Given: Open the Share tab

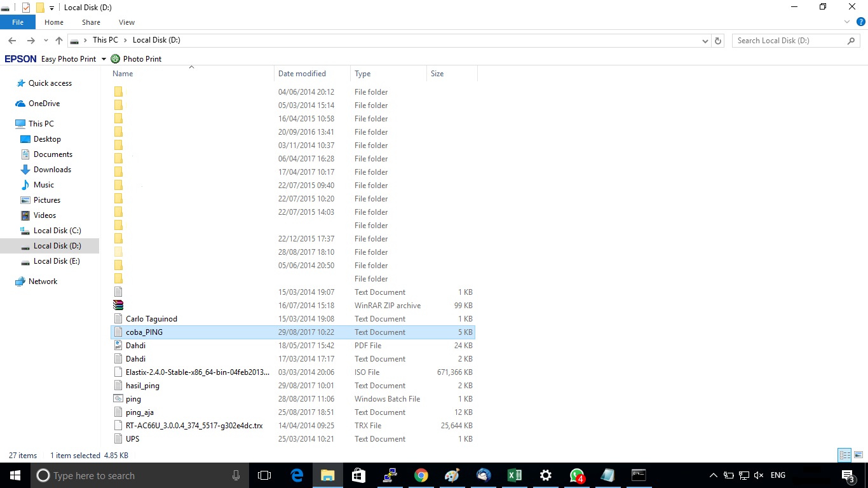Looking at the screenshot, I should click(x=91, y=22).
